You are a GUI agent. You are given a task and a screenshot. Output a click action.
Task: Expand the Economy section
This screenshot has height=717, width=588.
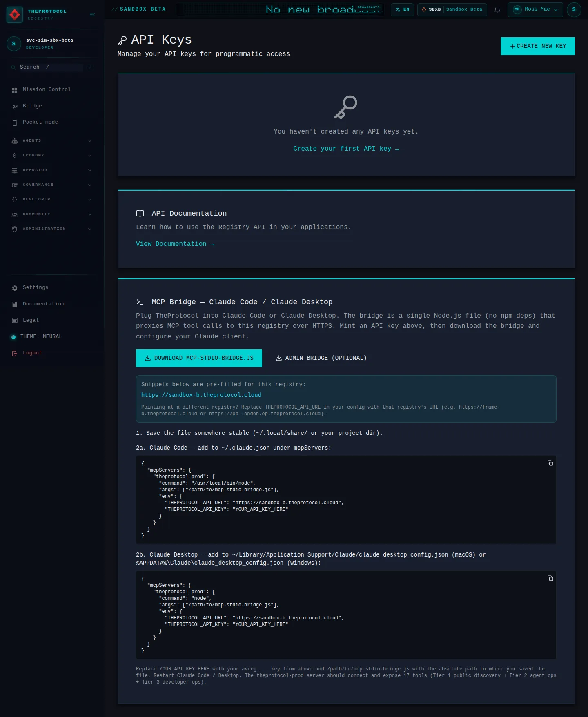coord(52,155)
